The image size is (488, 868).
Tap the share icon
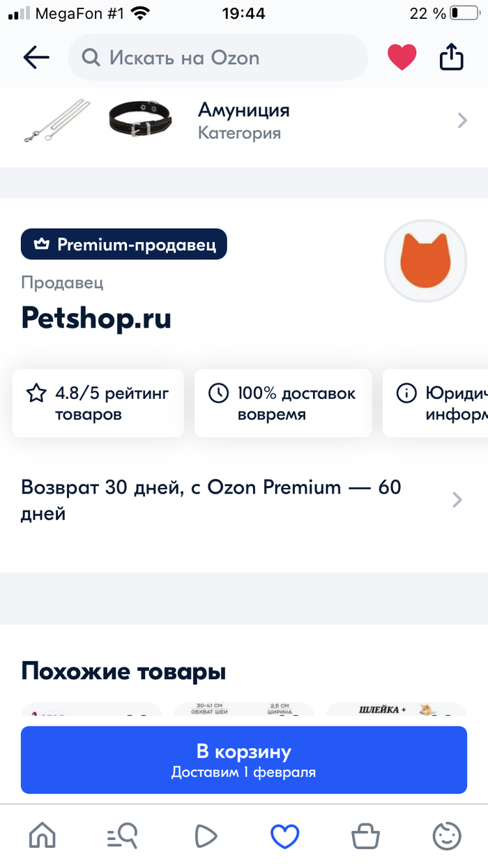coord(452,57)
